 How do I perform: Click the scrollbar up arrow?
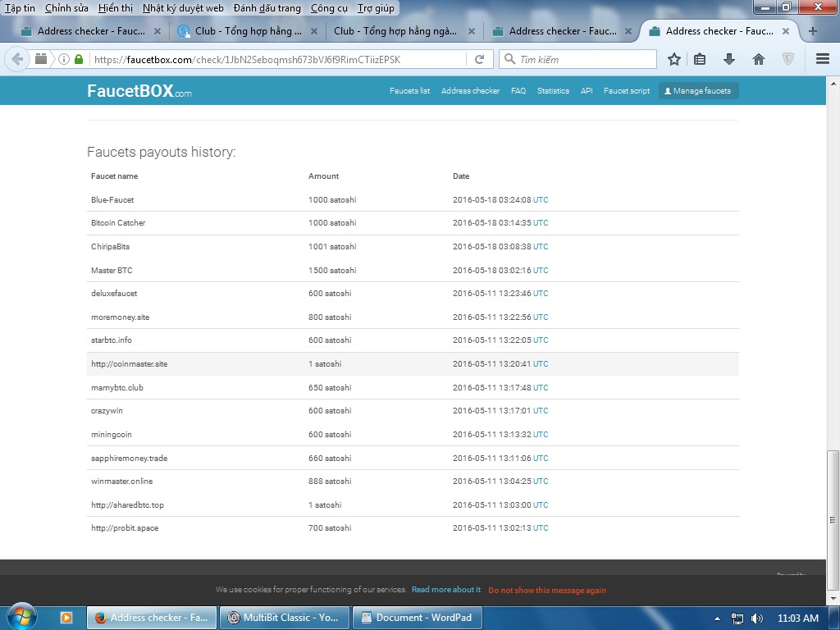[x=833, y=84]
